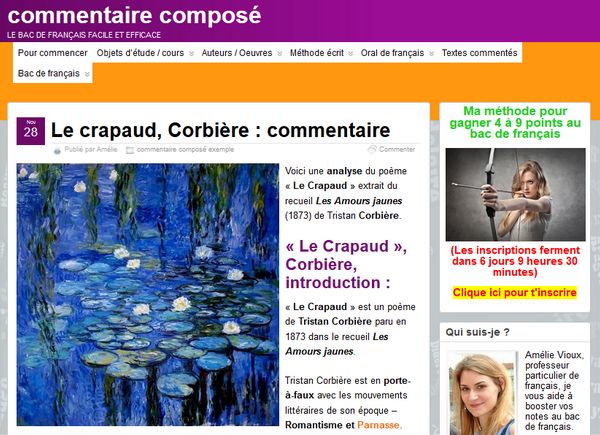This screenshot has width=600, height=435.
Task: Click the Nov 28 date badge
Action: pos(31,131)
